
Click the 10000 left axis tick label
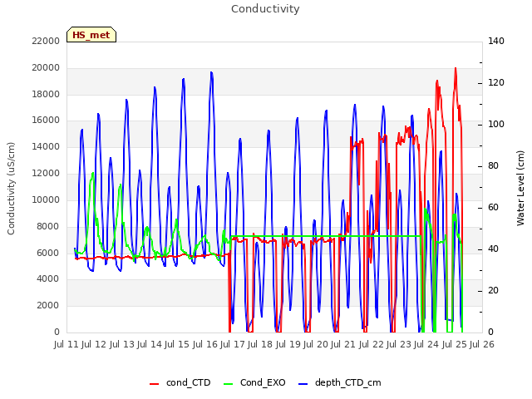46,199
